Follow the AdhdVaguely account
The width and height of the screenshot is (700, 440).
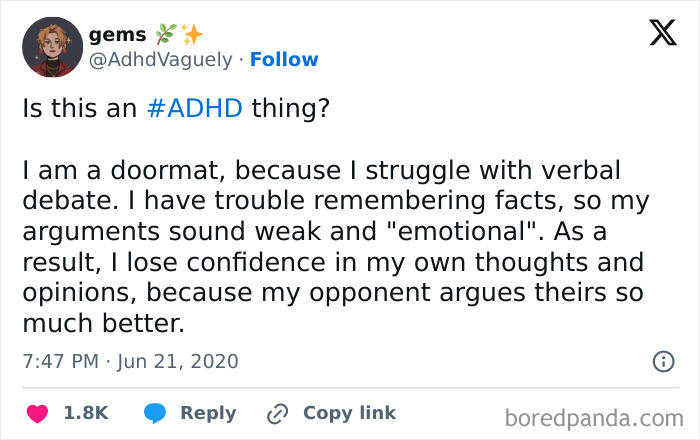pos(284,59)
